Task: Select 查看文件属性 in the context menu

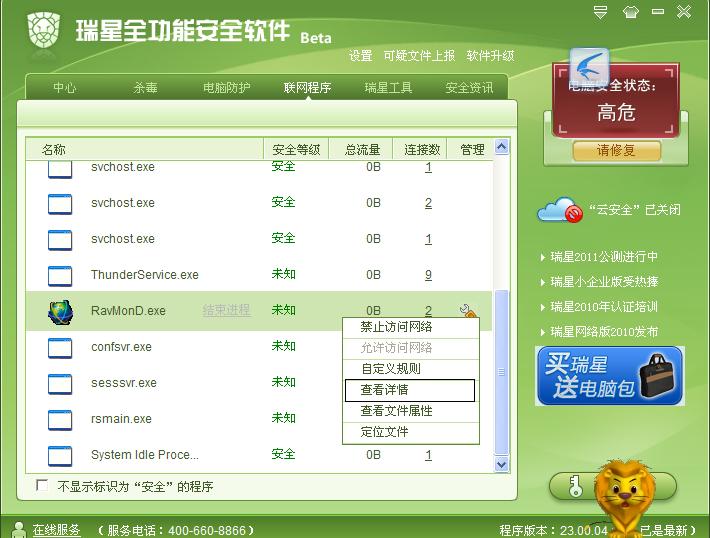Action: coord(411,411)
